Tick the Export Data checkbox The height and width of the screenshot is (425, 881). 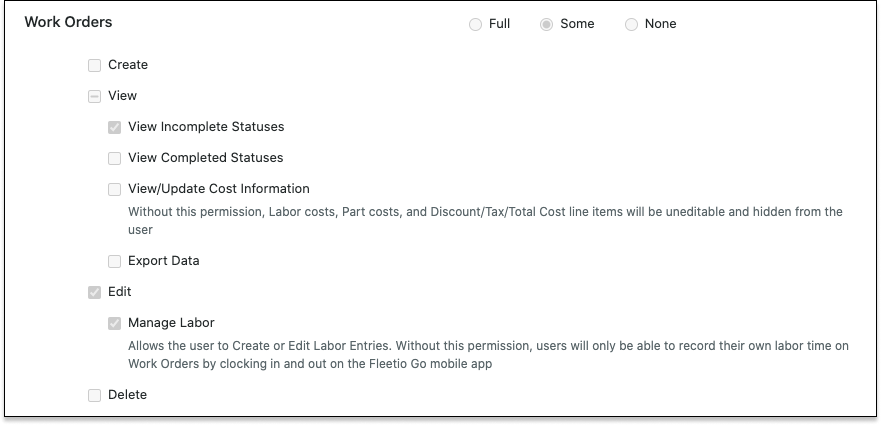click(x=115, y=261)
